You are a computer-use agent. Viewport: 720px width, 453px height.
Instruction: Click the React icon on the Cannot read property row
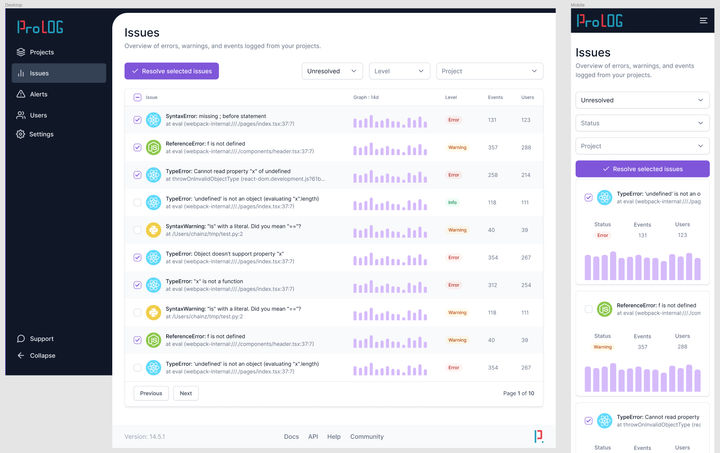[153, 175]
